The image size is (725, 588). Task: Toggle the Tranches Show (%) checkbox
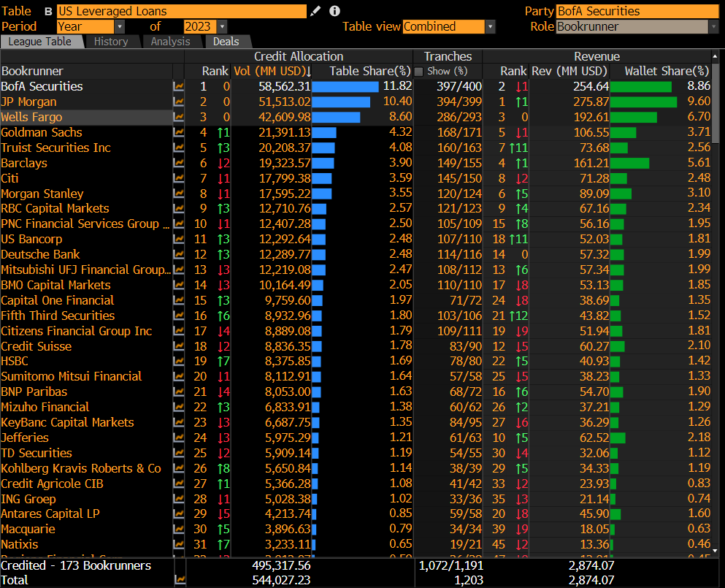pos(419,72)
